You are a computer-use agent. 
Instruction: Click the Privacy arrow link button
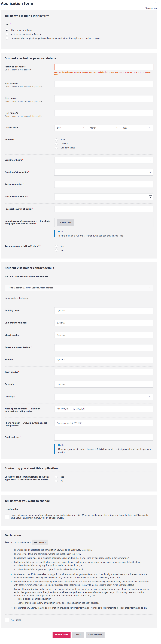point(40,542)
